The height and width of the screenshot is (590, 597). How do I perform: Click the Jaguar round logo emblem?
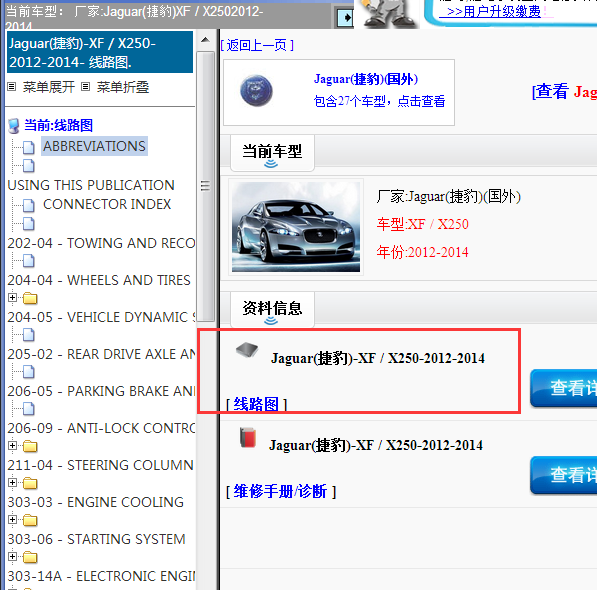256,91
